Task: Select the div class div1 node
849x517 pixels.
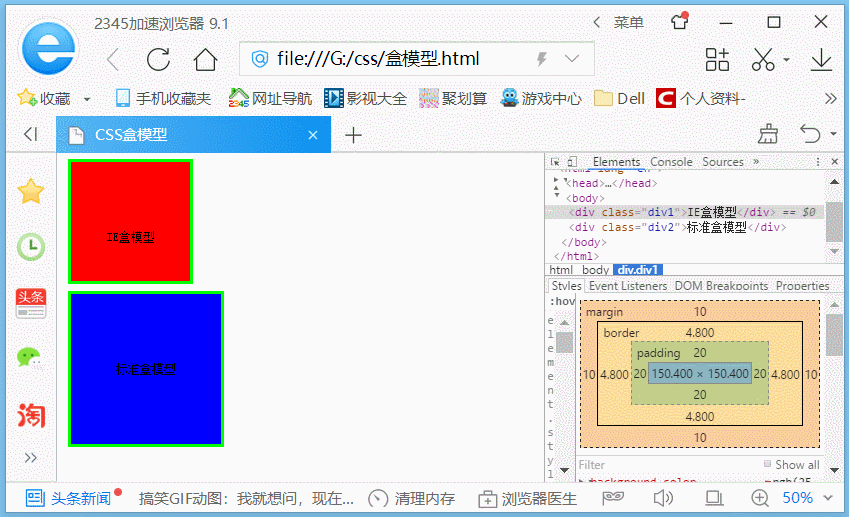Action: click(x=685, y=212)
